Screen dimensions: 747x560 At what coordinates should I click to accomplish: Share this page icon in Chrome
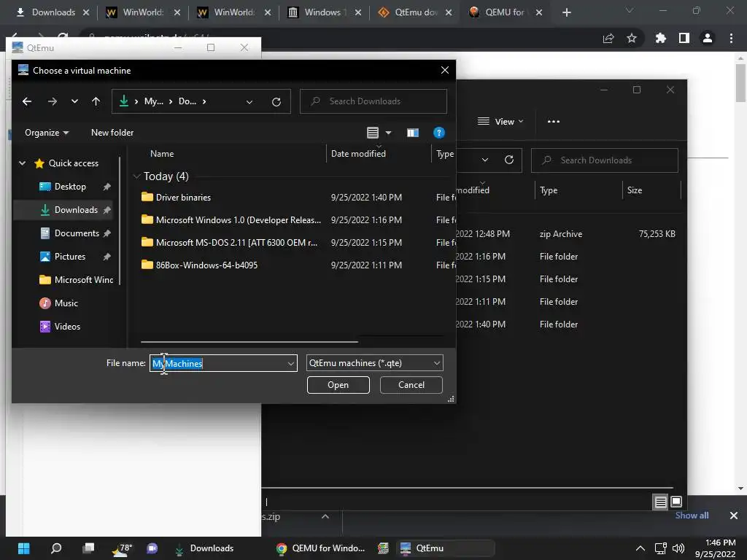[608, 38]
